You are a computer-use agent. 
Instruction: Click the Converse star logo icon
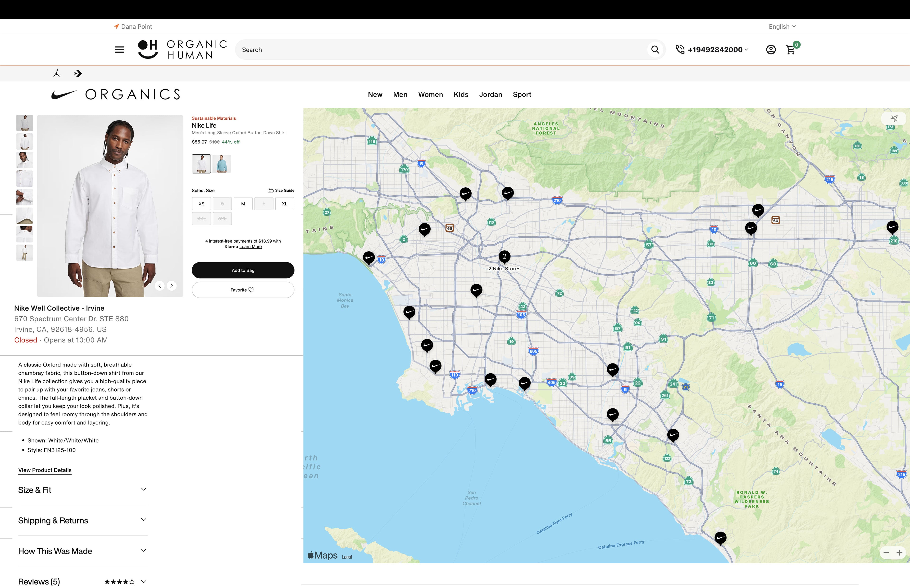(x=78, y=73)
